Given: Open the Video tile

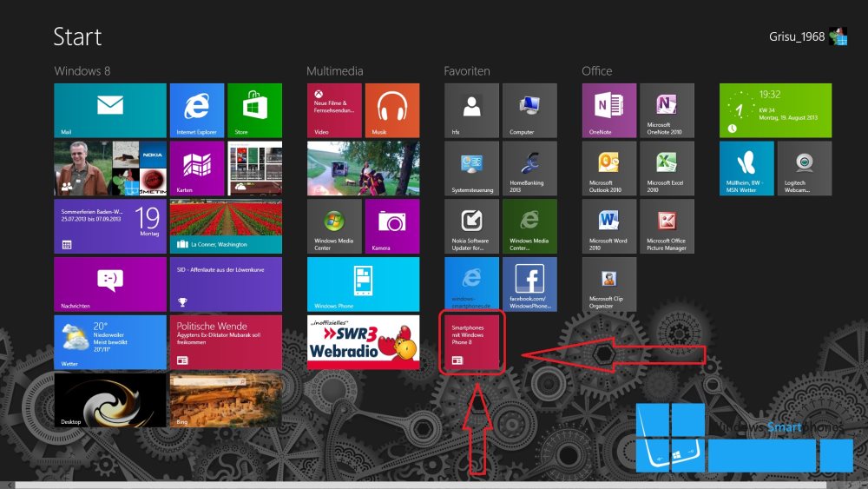Looking at the screenshot, I should pyautogui.click(x=334, y=111).
